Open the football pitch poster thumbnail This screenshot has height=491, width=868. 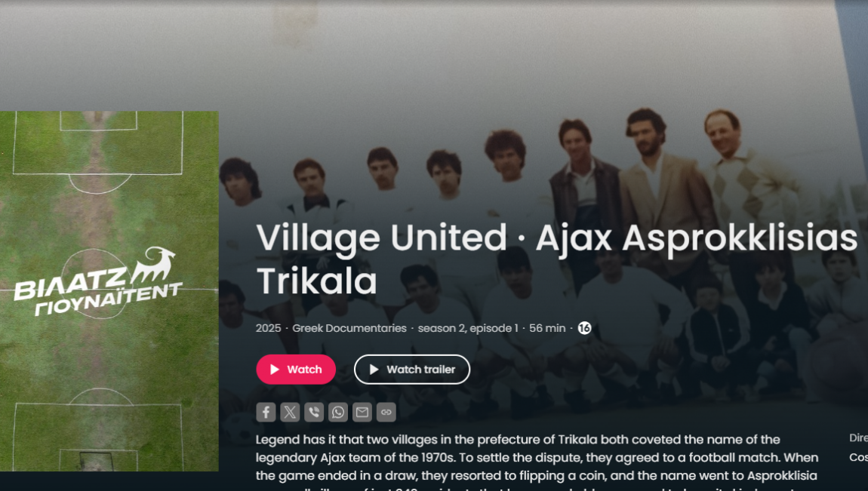[x=109, y=291]
